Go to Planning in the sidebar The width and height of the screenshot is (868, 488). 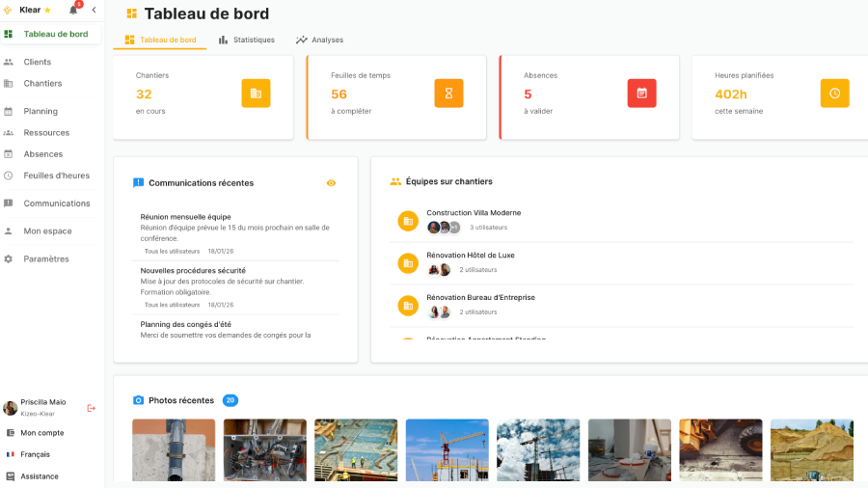tap(41, 111)
